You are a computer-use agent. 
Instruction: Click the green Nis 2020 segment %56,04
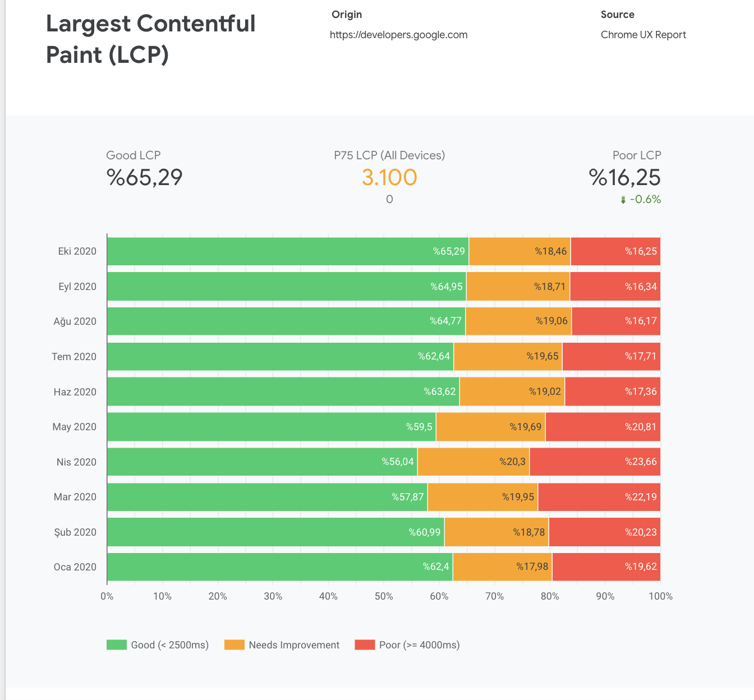(x=262, y=462)
